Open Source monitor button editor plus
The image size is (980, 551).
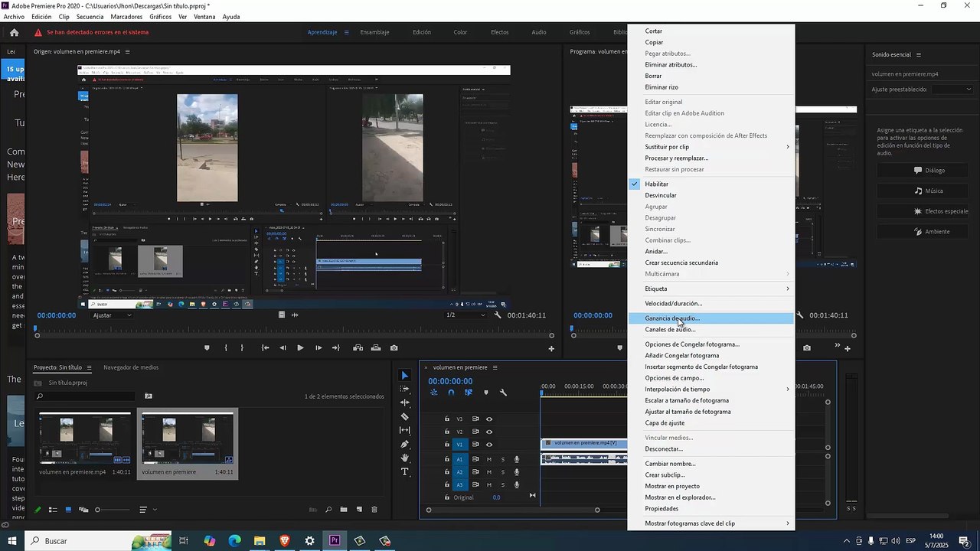point(551,349)
